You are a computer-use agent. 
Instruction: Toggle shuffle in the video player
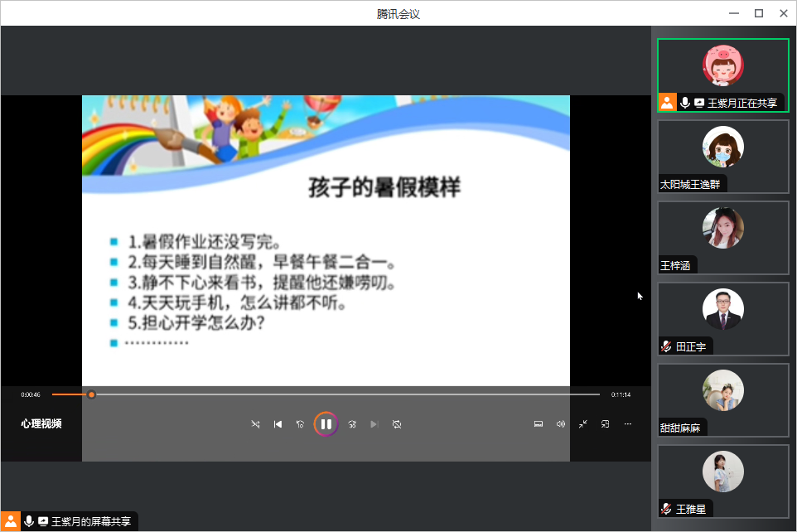(256, 424)
